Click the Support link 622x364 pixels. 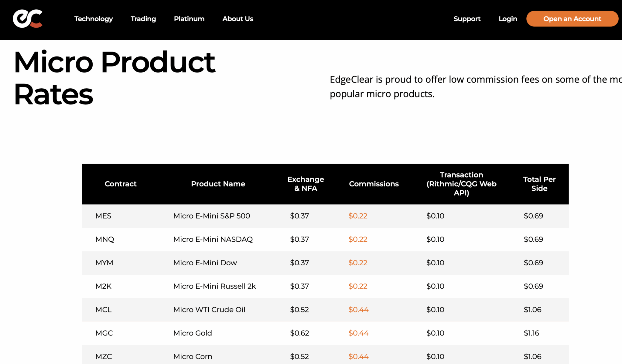coord(467,19)
